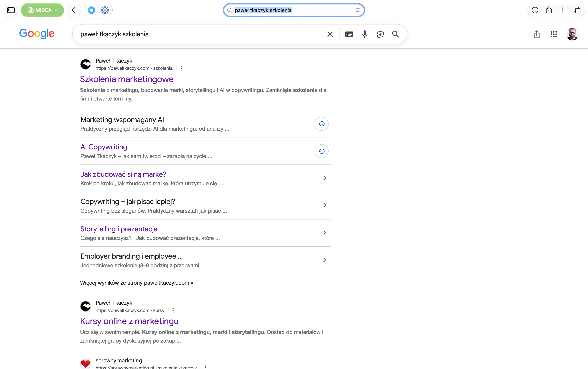Click the favicon of the kursy result
588x369 pixels.
coord(86,307)
